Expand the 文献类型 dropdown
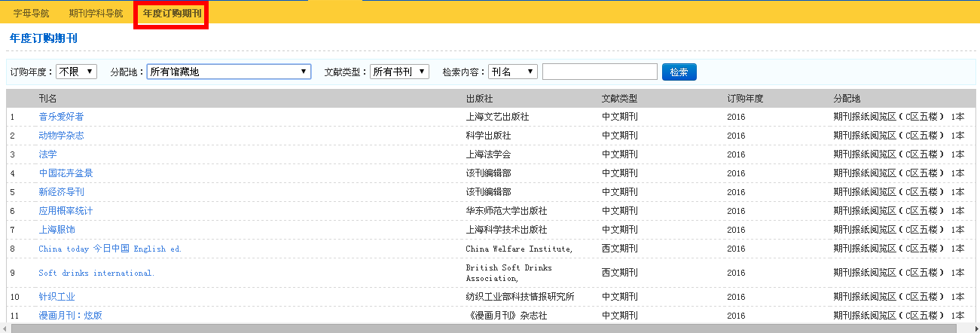The height and width of the screenshot is (333, 980). pos(399,72)
